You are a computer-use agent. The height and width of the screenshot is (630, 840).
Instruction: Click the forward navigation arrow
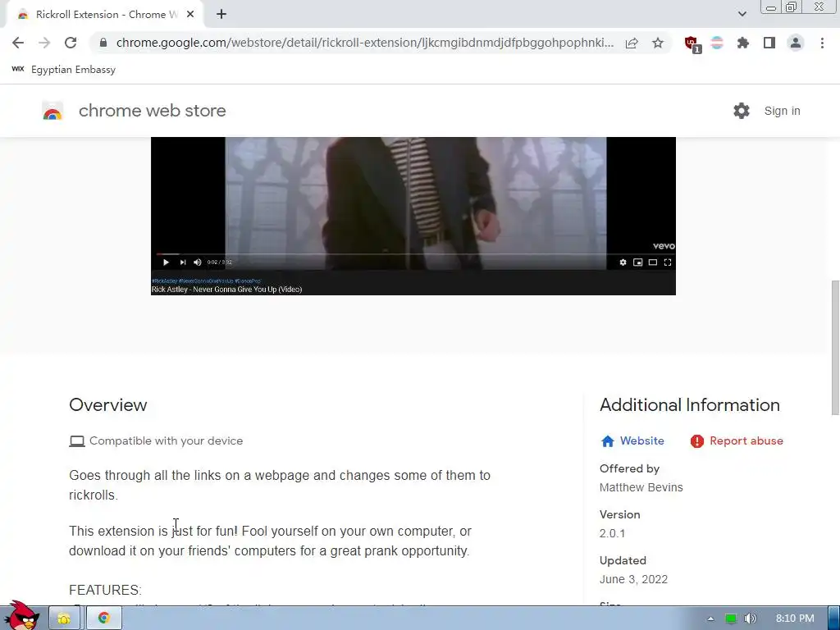(44, 43)
